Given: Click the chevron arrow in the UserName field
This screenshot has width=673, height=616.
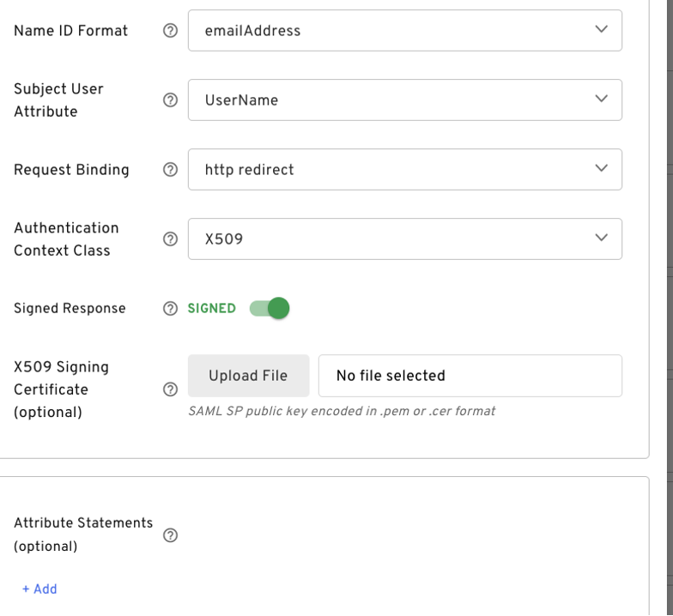Looking at the screenshot, I should click(x=601, y=100).
